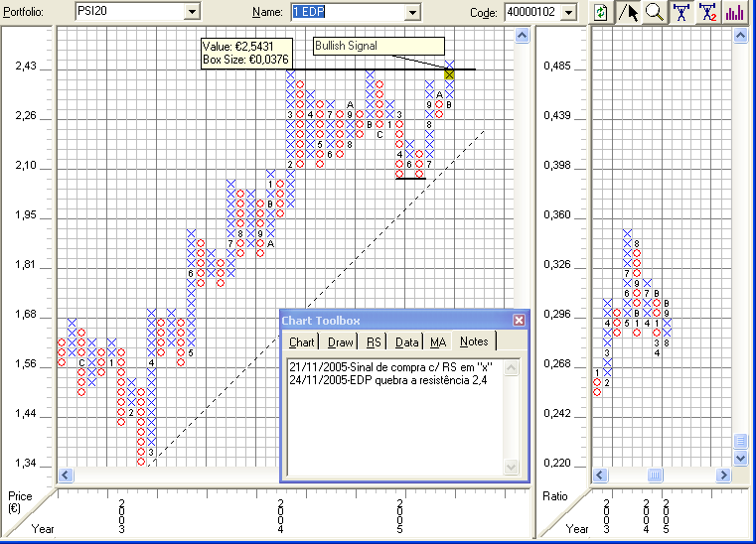This screenshot has width=756, height=544.
Task: Switch to the Data tab
Action: click(406, 341)
